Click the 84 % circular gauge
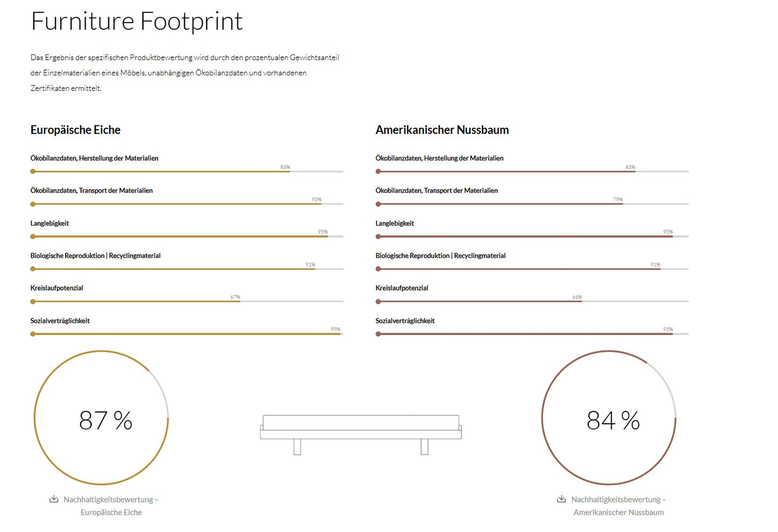 tap(609, 418)
